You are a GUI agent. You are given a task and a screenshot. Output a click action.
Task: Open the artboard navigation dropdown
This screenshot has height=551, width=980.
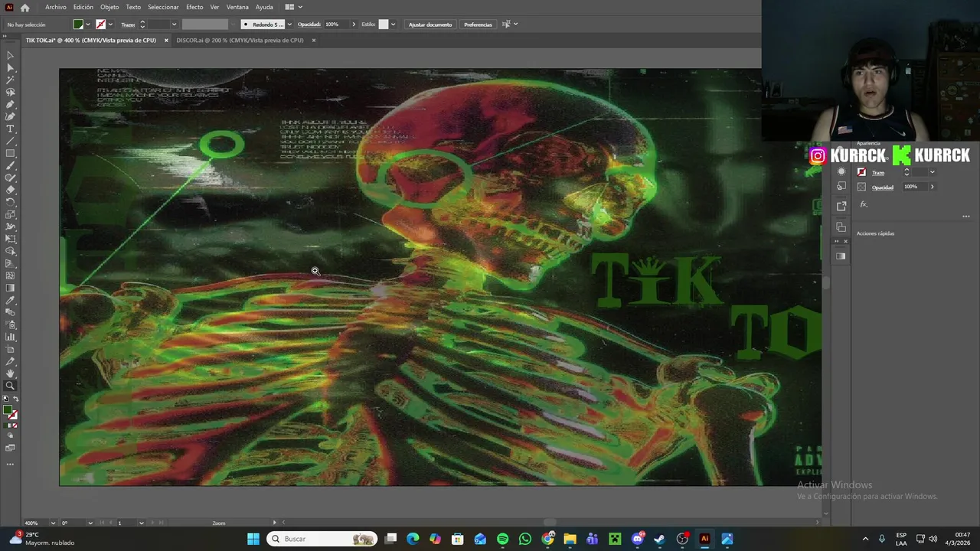tap(141, 523)
